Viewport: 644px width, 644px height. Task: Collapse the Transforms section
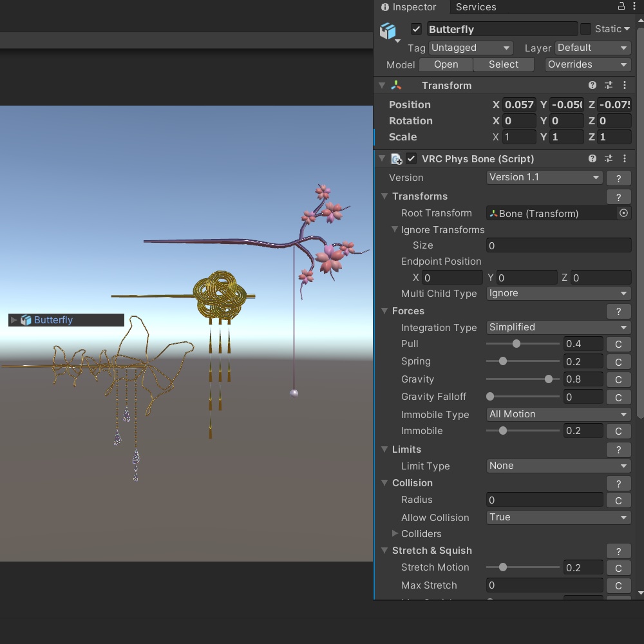point(384,196)
